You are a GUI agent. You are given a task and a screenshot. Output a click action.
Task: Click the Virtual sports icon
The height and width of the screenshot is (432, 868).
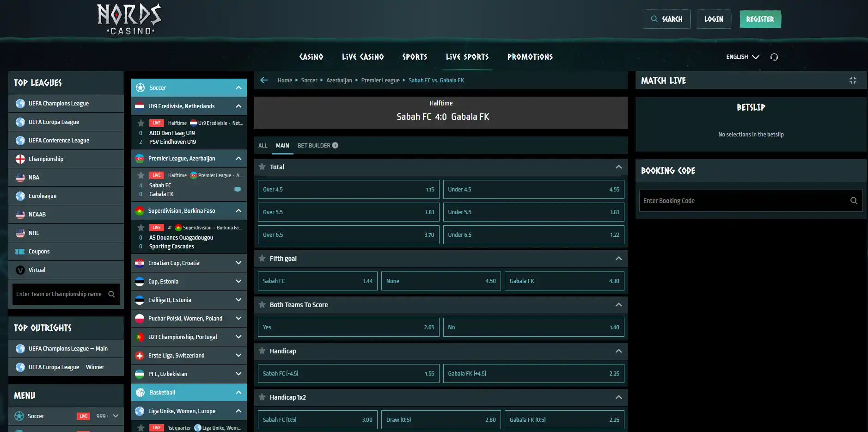coord(20,270)
